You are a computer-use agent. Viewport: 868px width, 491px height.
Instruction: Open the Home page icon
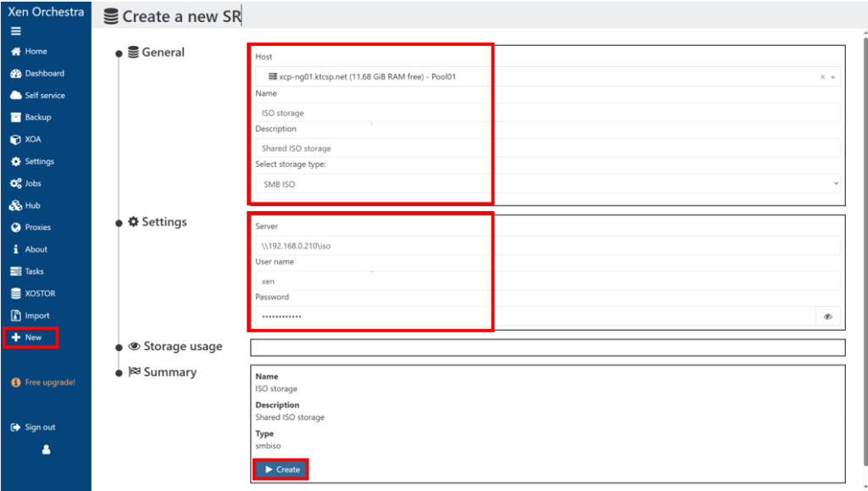tap(15, 52)
